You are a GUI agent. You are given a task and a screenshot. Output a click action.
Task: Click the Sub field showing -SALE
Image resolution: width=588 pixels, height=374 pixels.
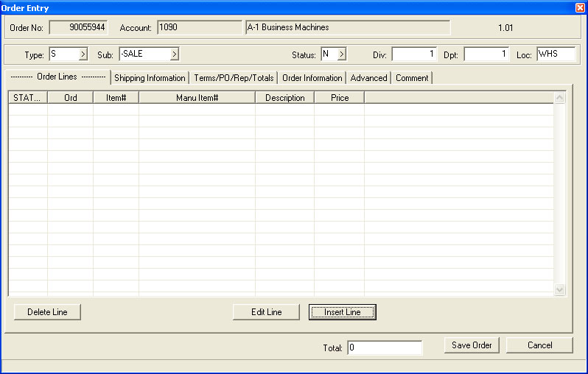(144, 54)
